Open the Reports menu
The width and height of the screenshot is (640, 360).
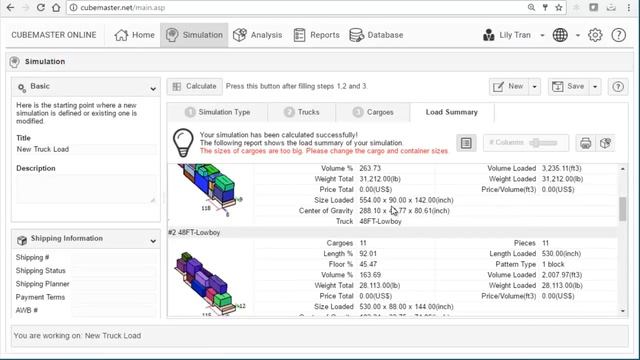coord(317,35)
